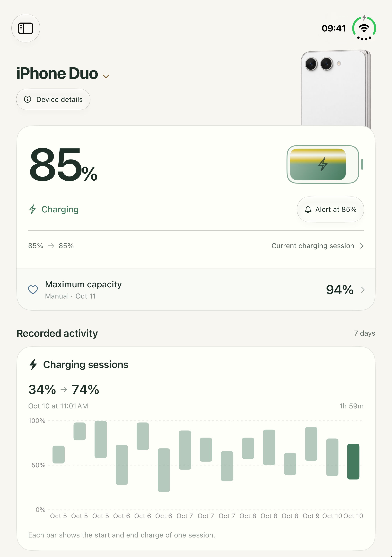Open Current charging session
392x557 pixels.
317,246
